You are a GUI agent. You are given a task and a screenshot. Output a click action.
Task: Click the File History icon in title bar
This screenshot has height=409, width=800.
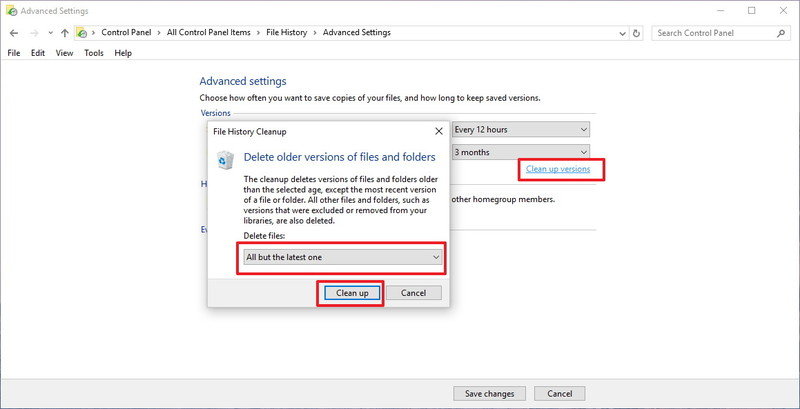pyautogui.click(x=11, y=10)
